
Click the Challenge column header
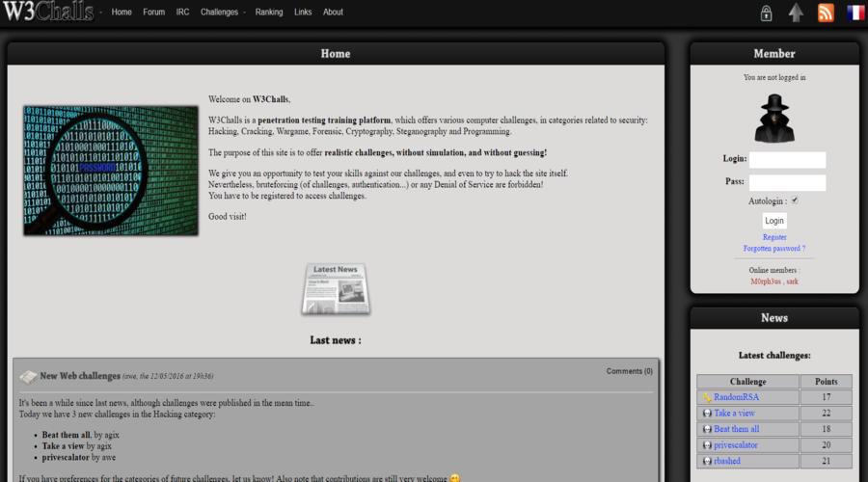tap(747, 382)
